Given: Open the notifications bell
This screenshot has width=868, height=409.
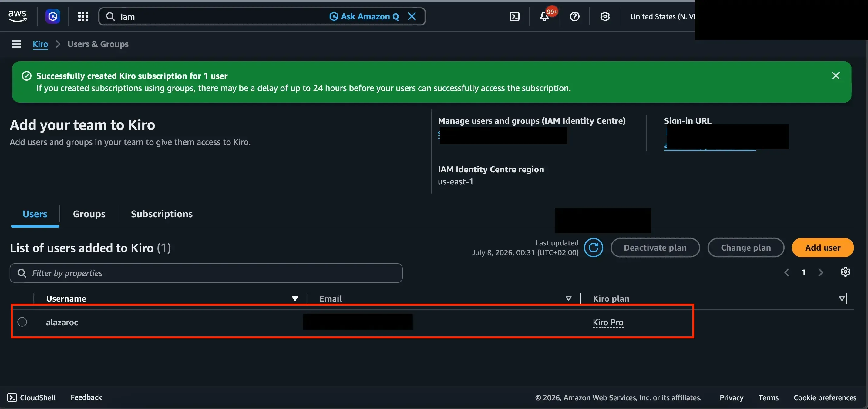Looking at the screenshot, I should pos(544,16).
